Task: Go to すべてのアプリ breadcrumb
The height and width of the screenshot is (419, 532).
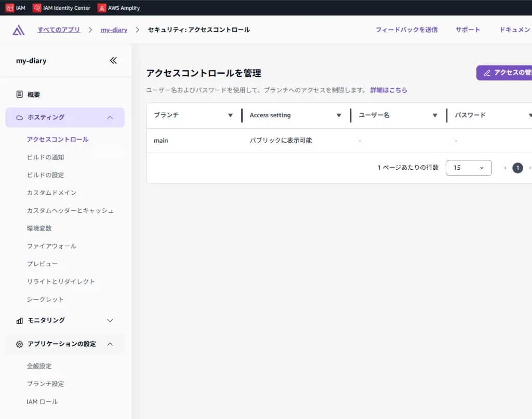Action: [x=59, y=30]
